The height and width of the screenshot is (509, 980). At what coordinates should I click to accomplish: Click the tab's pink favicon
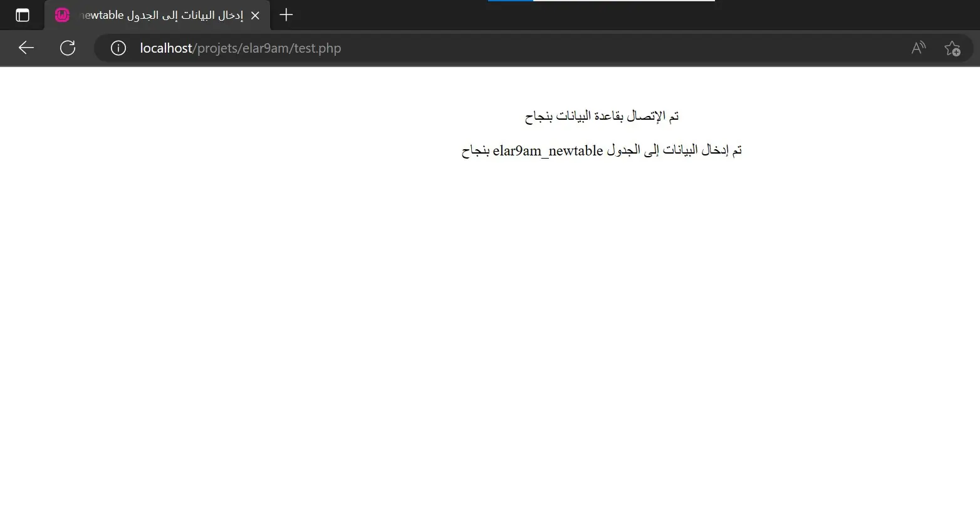(x=62, y=15)
